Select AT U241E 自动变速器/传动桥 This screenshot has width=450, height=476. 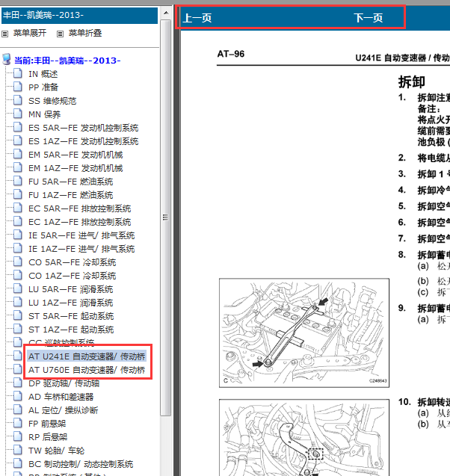point(87,356)
